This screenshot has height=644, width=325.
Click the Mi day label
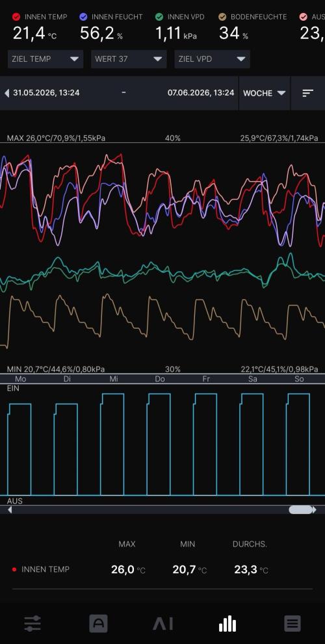click(x=114, y=379)
